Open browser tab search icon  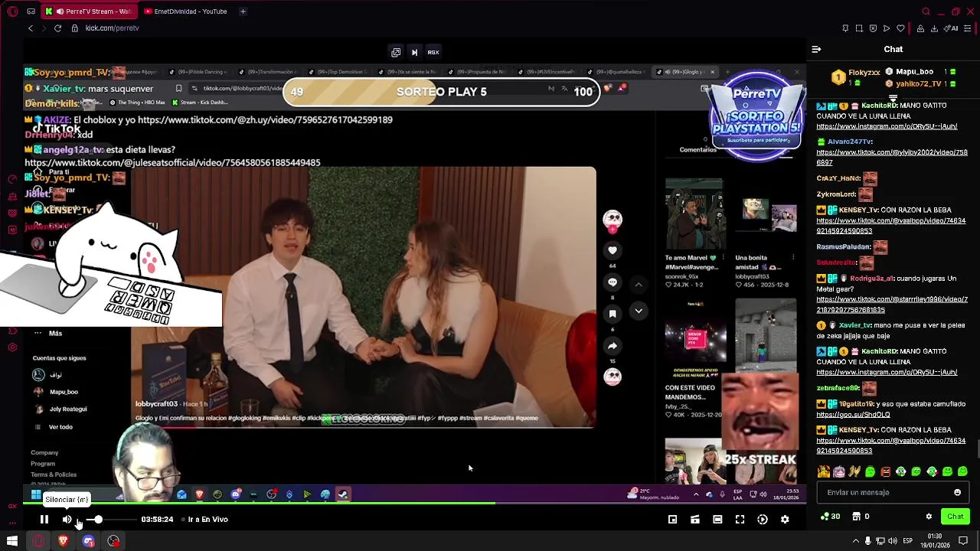click(926, 11)
